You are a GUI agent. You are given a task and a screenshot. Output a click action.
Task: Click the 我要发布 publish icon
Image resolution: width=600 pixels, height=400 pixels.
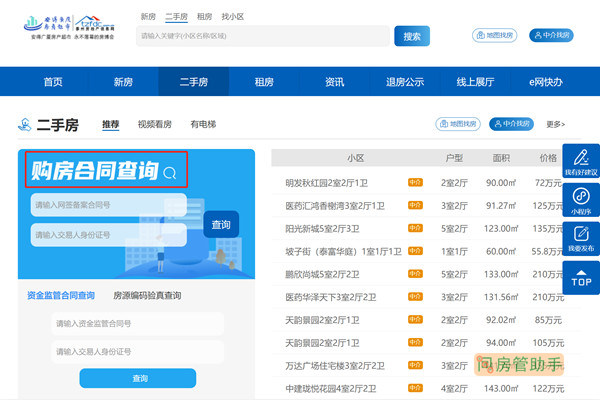click(581, 238)
